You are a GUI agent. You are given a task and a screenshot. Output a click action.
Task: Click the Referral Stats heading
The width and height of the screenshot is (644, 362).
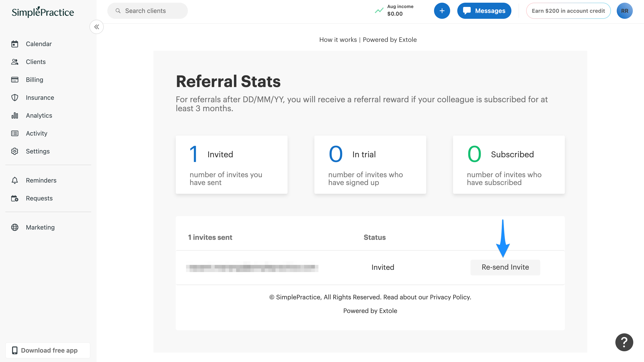[228, 81]
